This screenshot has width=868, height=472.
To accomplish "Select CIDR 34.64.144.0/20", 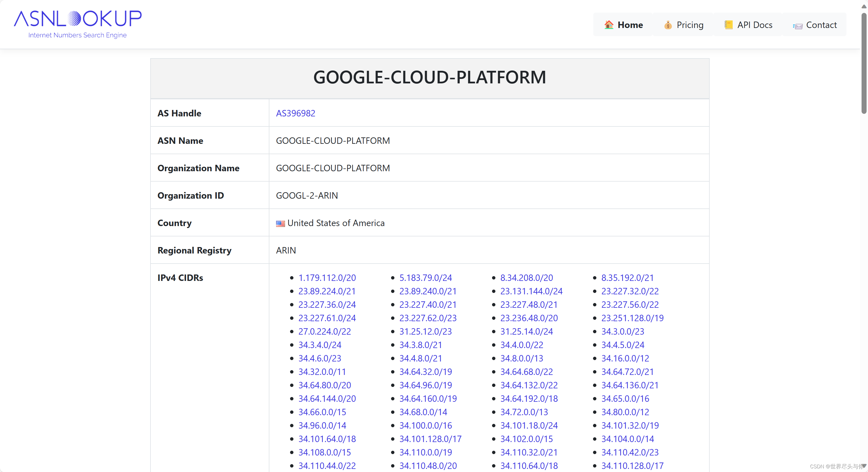I will pyautogui.click(x=327, y=399).
